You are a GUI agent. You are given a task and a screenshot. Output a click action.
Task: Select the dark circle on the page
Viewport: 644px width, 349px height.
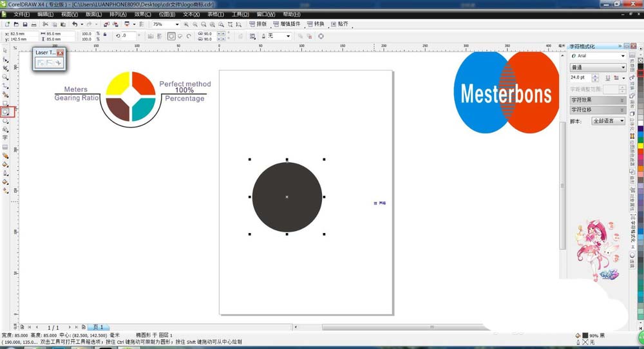(287, 196)
